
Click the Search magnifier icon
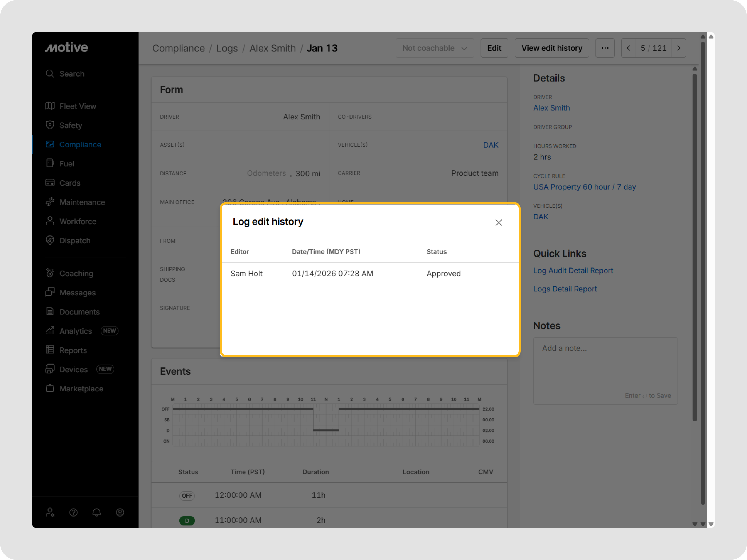[50, 74]
